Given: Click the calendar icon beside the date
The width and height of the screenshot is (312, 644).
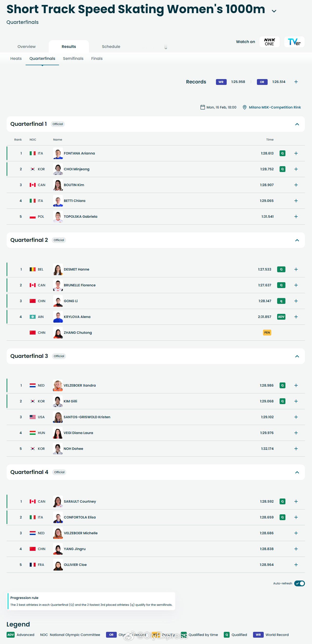Looking at the screenshot, I should coord(203,107).
